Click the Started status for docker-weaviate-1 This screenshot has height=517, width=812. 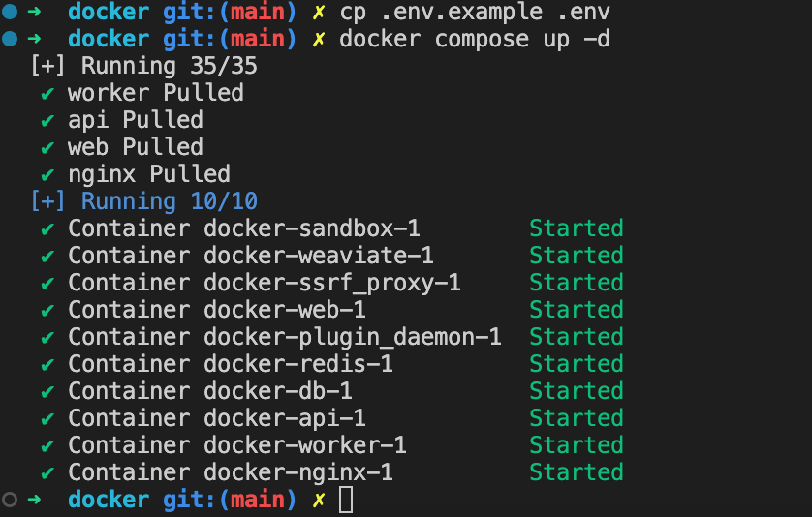coord(576,257)
